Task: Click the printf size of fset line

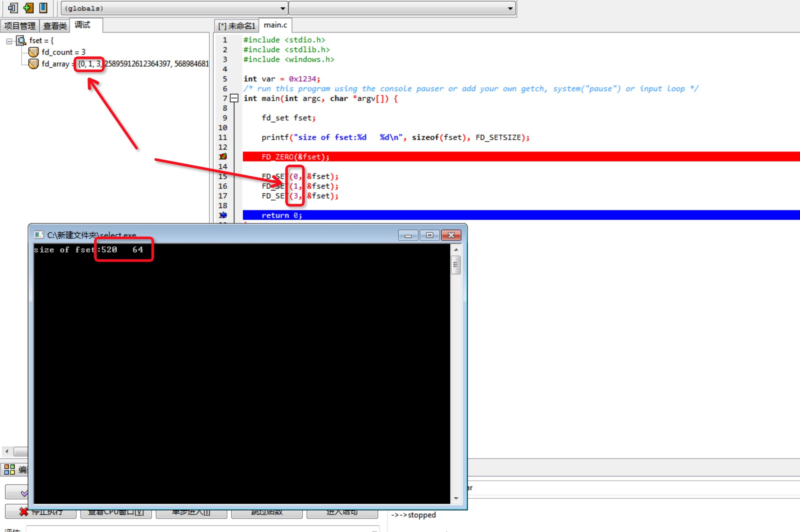Action: (x=396, y=137)
